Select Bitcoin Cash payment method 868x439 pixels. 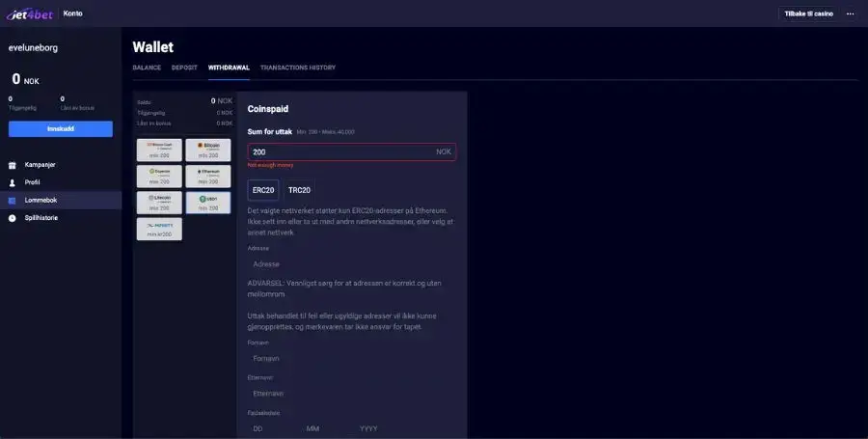[159, 150]
